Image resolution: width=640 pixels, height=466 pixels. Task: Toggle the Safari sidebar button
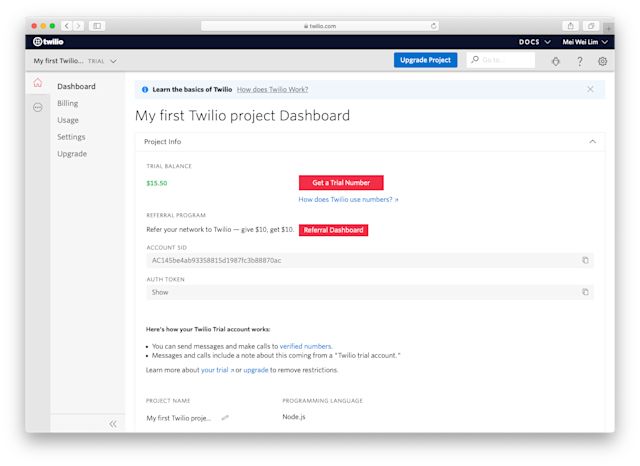pos(97,26)
